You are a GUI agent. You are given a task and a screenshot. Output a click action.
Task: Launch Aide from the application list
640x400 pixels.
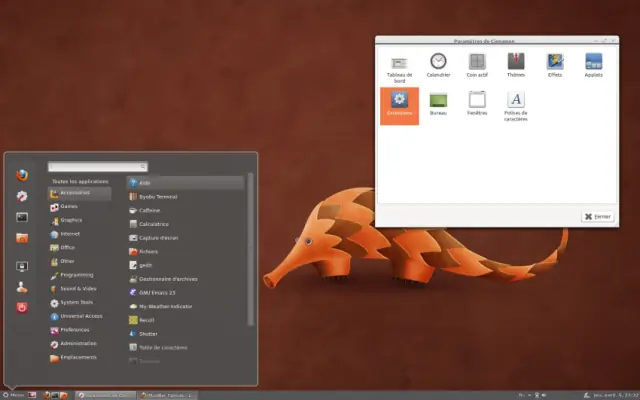[185, 183]
